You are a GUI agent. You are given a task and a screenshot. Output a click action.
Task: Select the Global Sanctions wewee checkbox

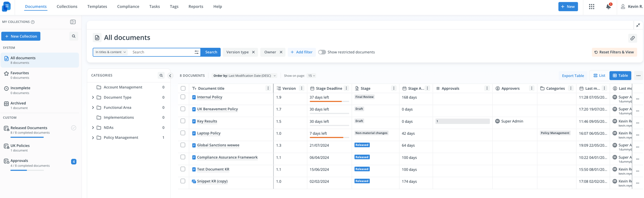(x=183, y=145)
